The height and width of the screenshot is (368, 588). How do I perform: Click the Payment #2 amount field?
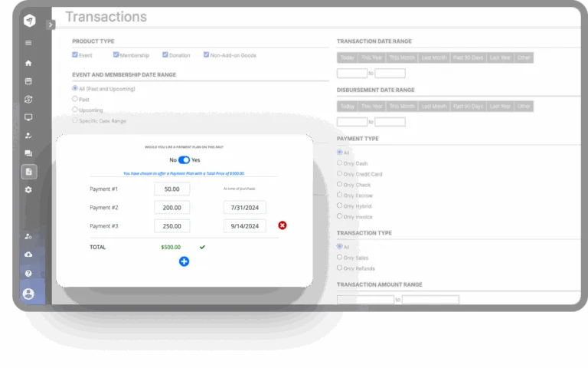coord(171,207)
